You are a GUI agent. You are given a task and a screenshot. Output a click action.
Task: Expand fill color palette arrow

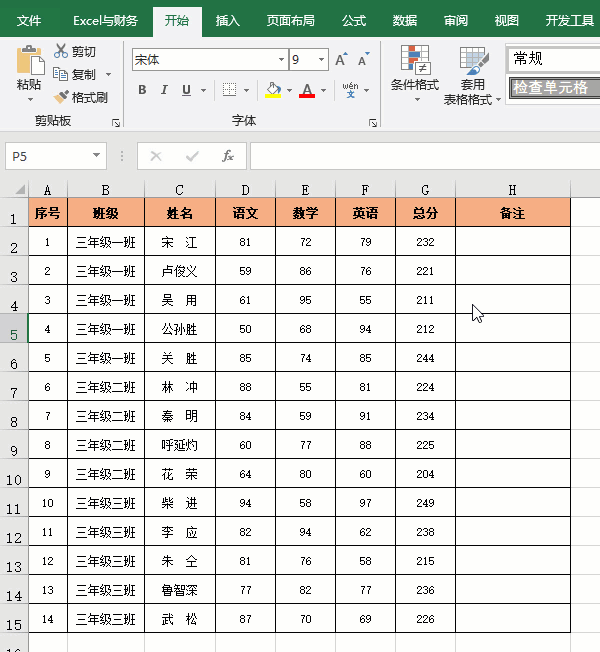(289, 90)
